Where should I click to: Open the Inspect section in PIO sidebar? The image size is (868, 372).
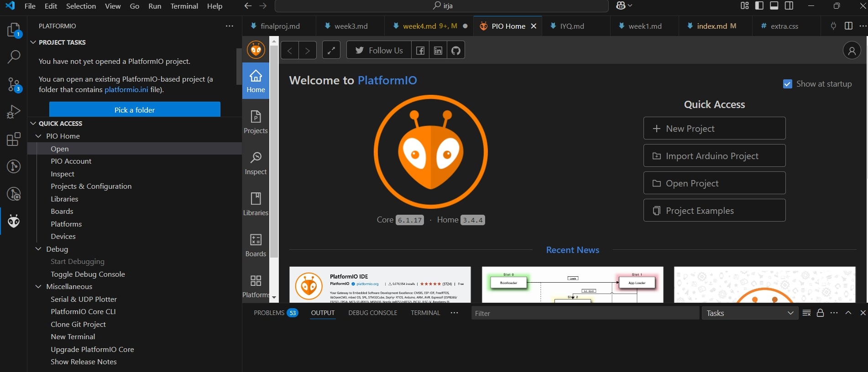click(x=256, y=163)
